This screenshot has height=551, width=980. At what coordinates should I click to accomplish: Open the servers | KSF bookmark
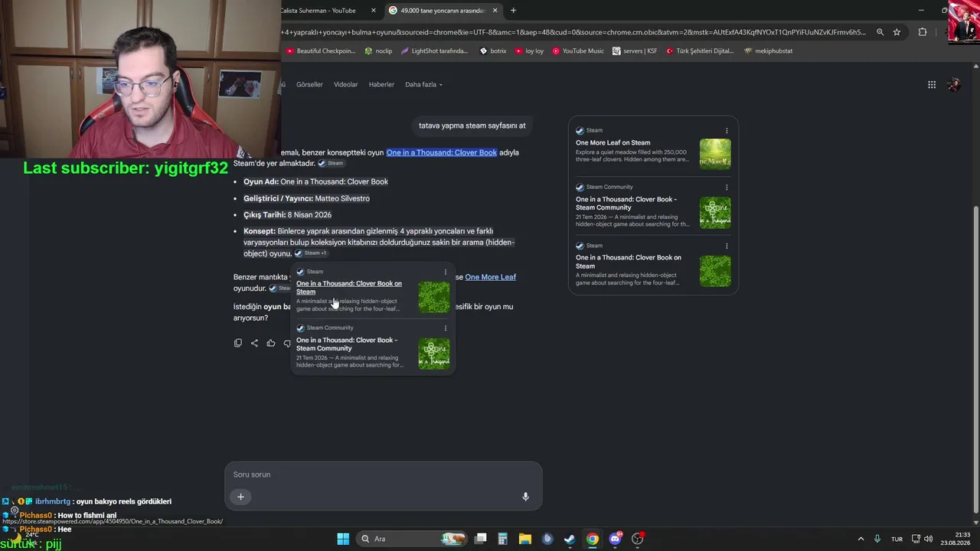pos(635,51)
